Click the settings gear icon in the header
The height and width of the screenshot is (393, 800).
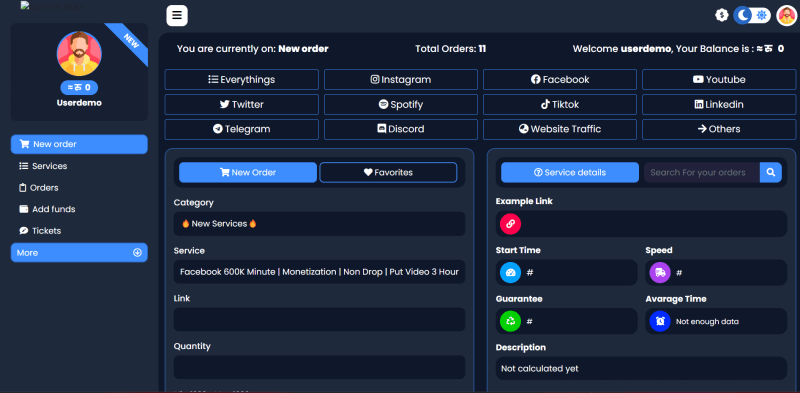tap(721, 15)
